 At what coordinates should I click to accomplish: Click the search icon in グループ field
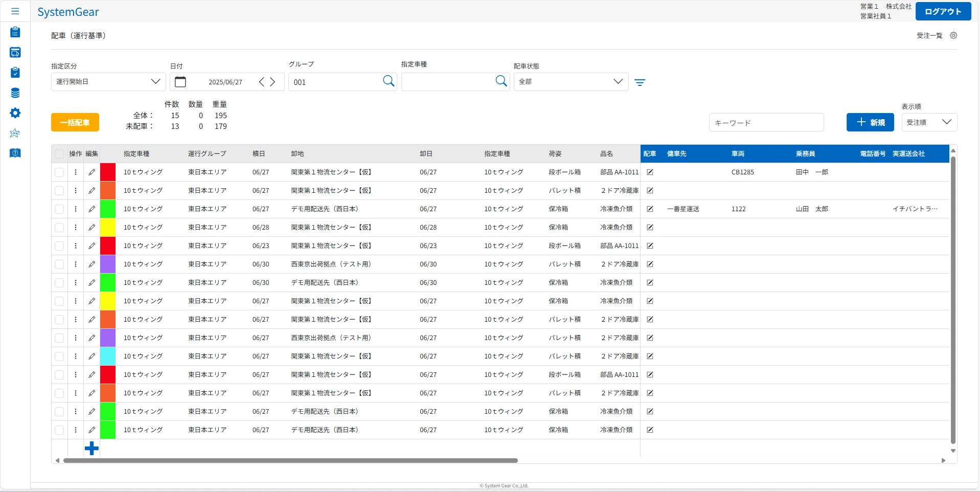pos(389,81)
